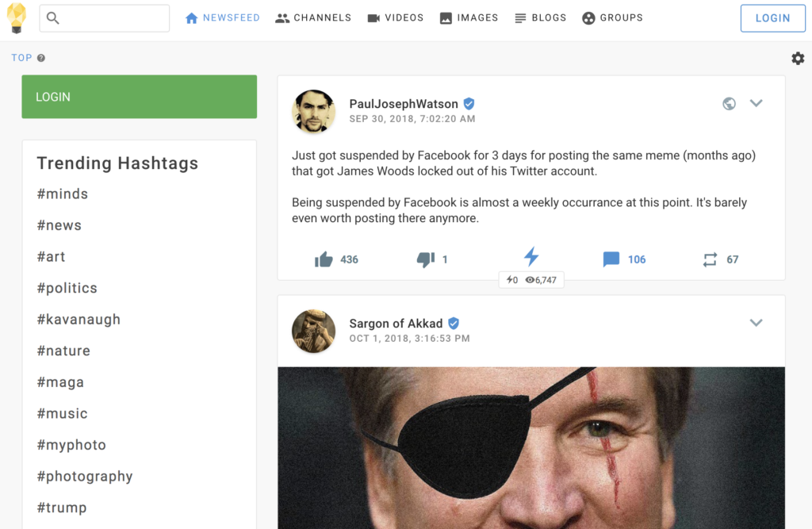This screenshot has width=812, height=529.
Task: Open the Blogs section
Action: pos(540,17)
